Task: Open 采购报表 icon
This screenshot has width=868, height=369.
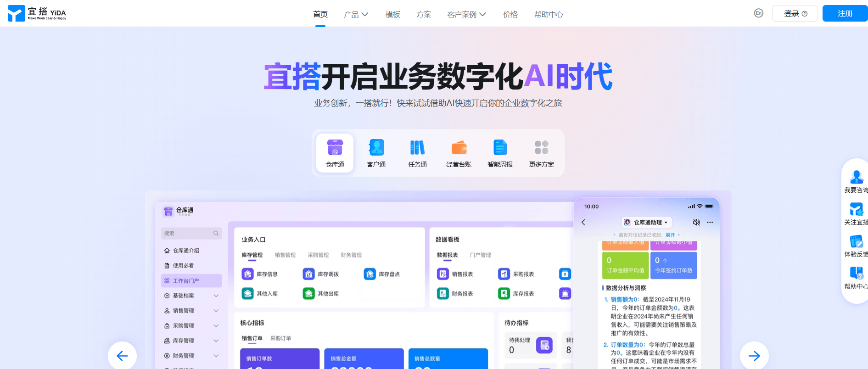Action: coord(504,274)
